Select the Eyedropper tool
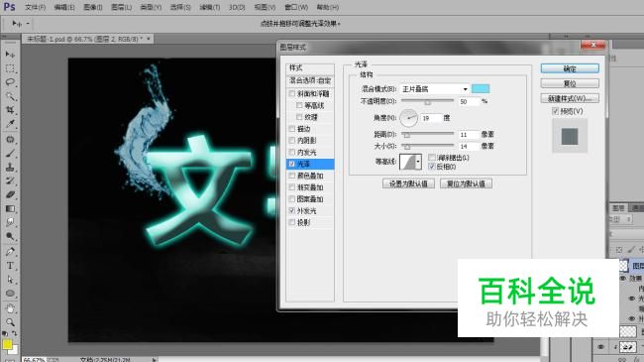Image resolution: width=644 pixels, height=362 pixels. (x=10, y=124)
